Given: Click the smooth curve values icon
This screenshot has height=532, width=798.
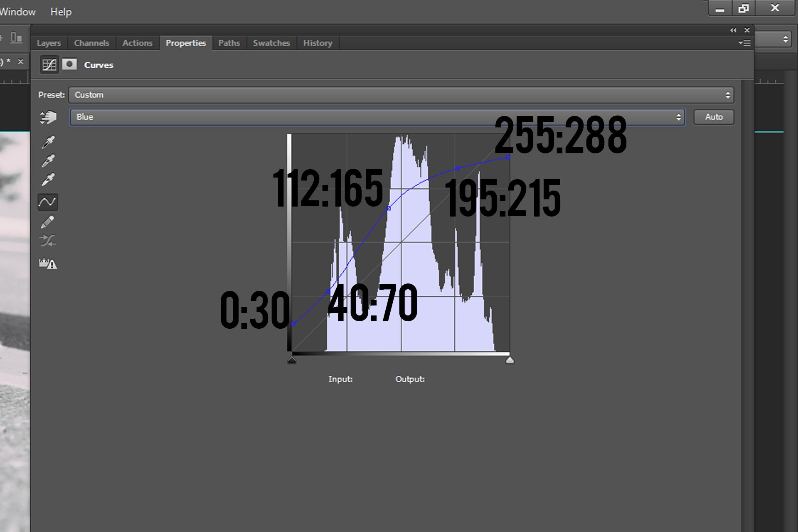Looking at the screenshot, I should [x=48, y=241].
